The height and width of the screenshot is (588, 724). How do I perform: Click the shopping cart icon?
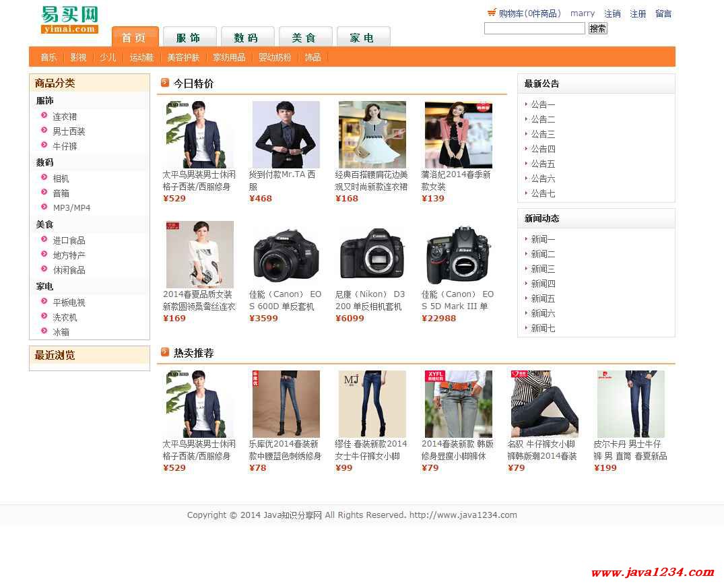pyautogui.click(x=492, y=13)
